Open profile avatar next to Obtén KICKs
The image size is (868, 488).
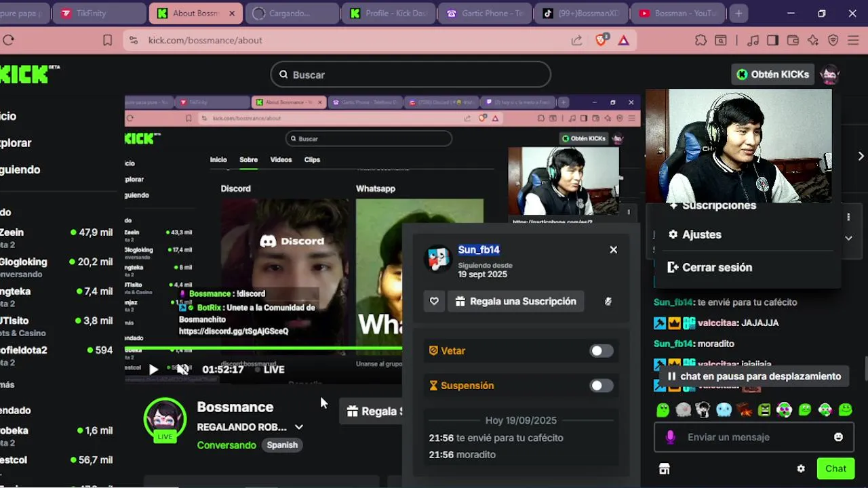coord(830,75)
